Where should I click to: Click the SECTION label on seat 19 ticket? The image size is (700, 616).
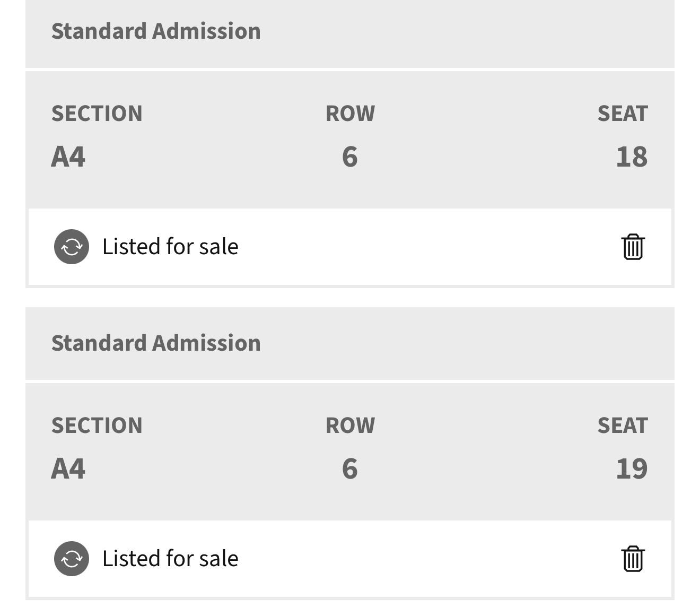point(97,426)
